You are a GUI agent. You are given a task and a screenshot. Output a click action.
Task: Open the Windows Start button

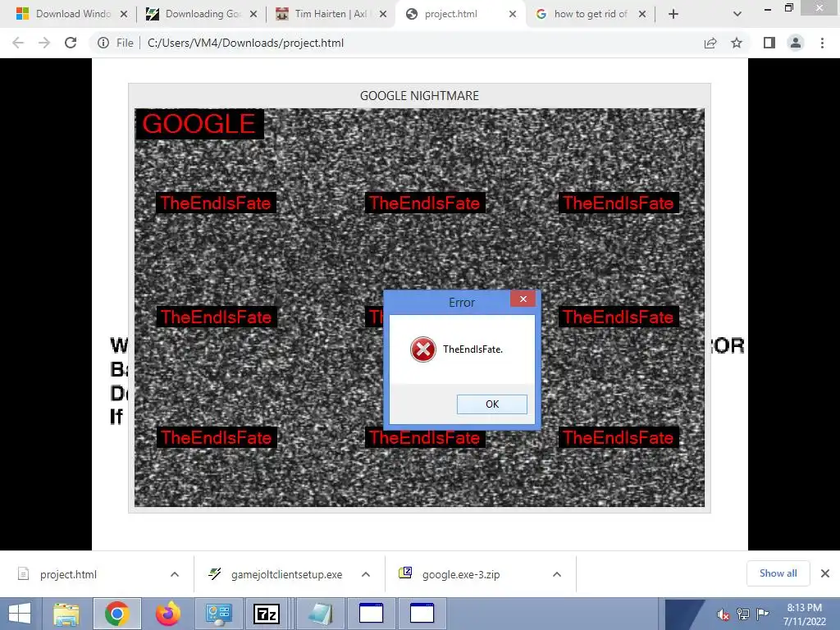20,614
